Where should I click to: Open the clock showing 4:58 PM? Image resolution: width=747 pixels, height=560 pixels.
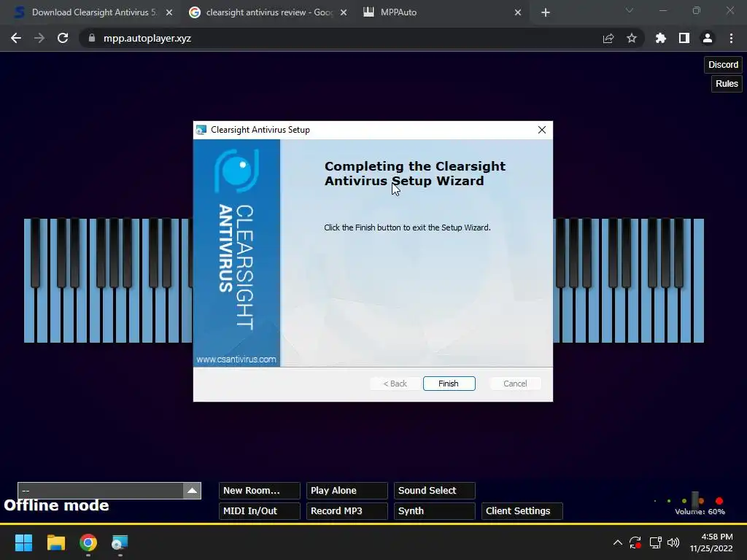click(711, 542)
